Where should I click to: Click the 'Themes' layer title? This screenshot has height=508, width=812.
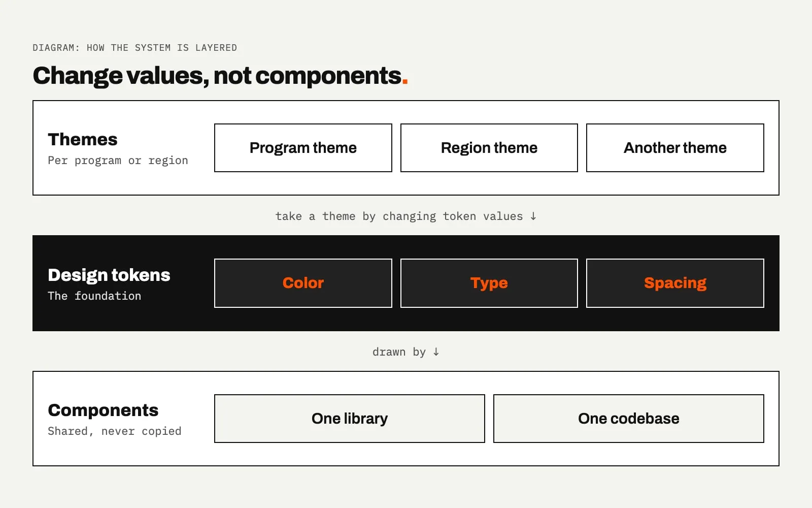click(83, 139)
